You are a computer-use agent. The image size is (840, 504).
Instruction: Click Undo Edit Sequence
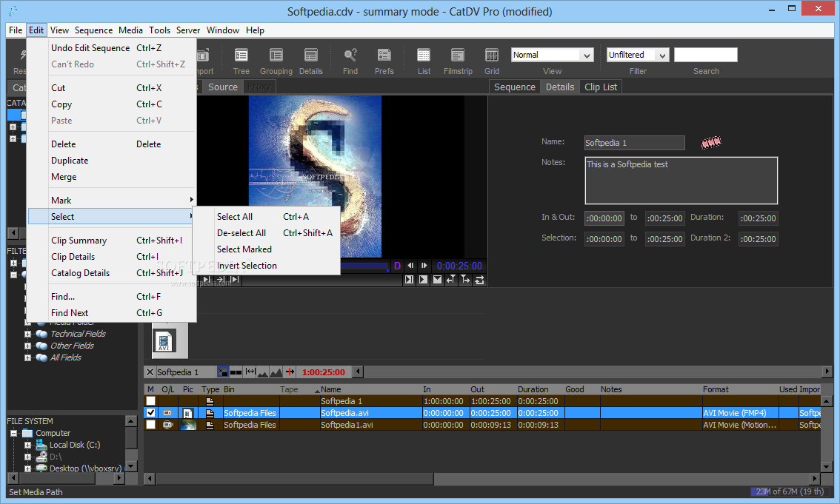tap(111, 47)
